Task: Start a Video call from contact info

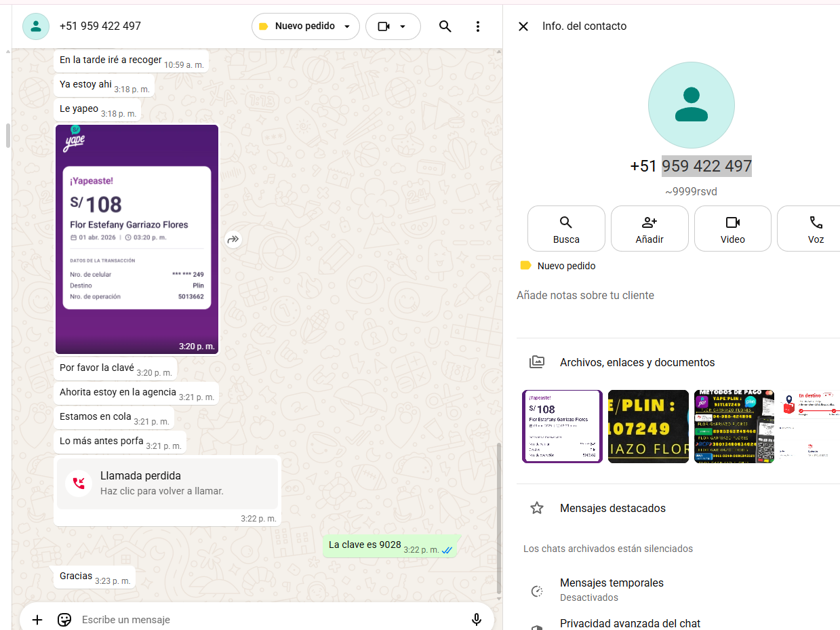Action: 732,229
